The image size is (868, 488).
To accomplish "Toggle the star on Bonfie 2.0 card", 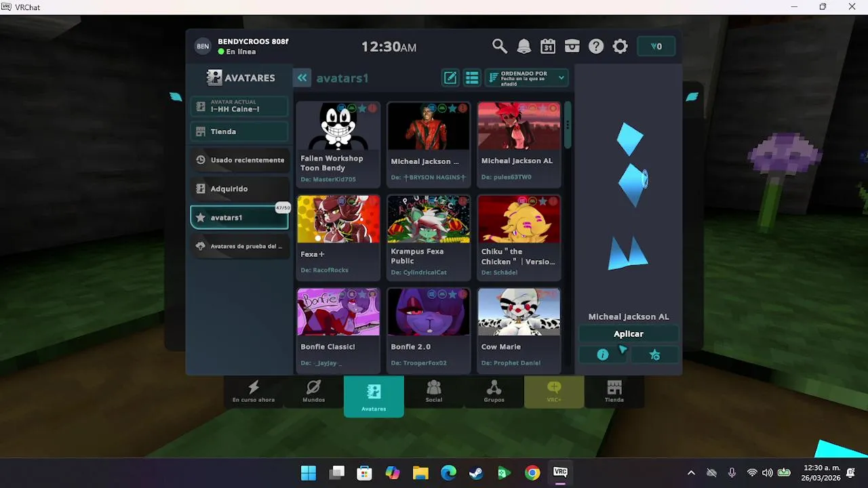I will (x=452, y=294).
